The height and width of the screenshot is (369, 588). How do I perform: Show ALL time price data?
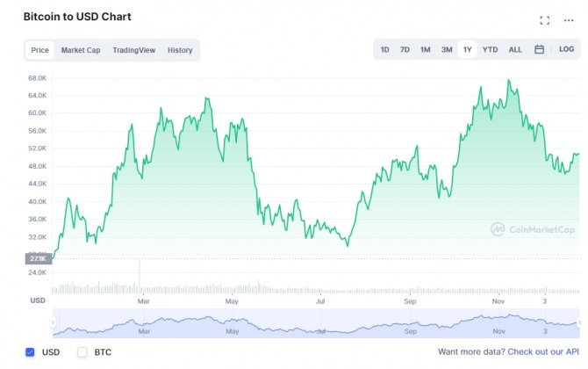point(515,50)
